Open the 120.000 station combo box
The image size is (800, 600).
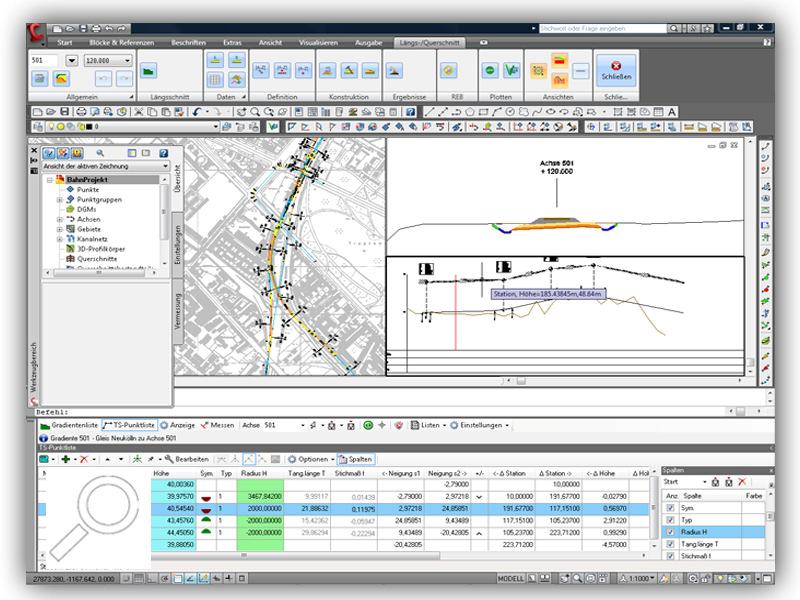pyautogui.click(x=108, y=60)
